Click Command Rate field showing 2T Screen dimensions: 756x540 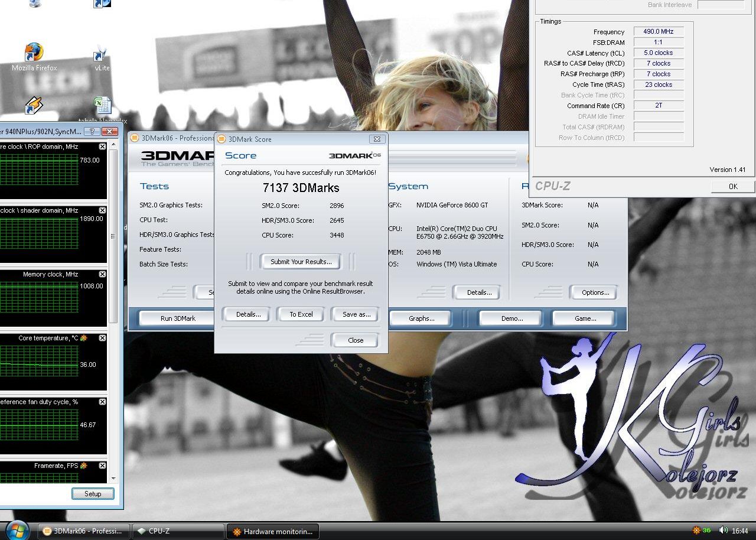click(x=659, y=106)
